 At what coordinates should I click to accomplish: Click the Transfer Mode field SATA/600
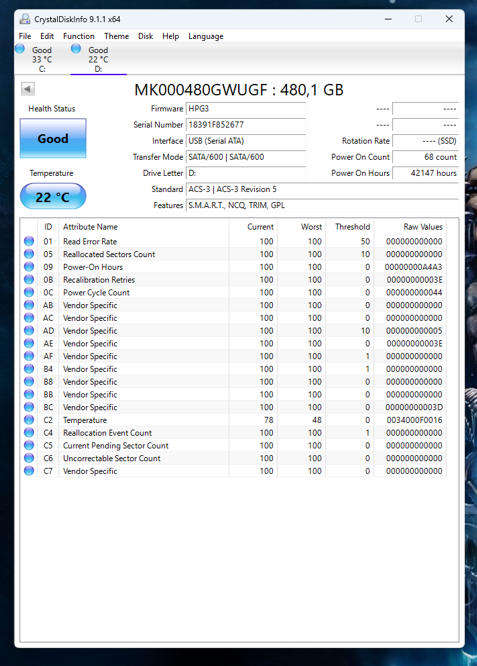[x=246, y=157]
